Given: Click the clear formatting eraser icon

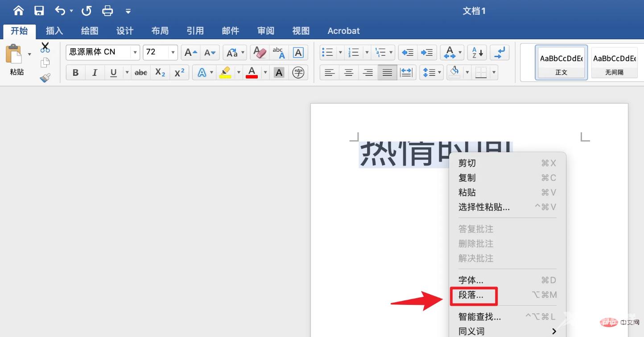Looking at the screenshot, I should (x=260, y=52).
